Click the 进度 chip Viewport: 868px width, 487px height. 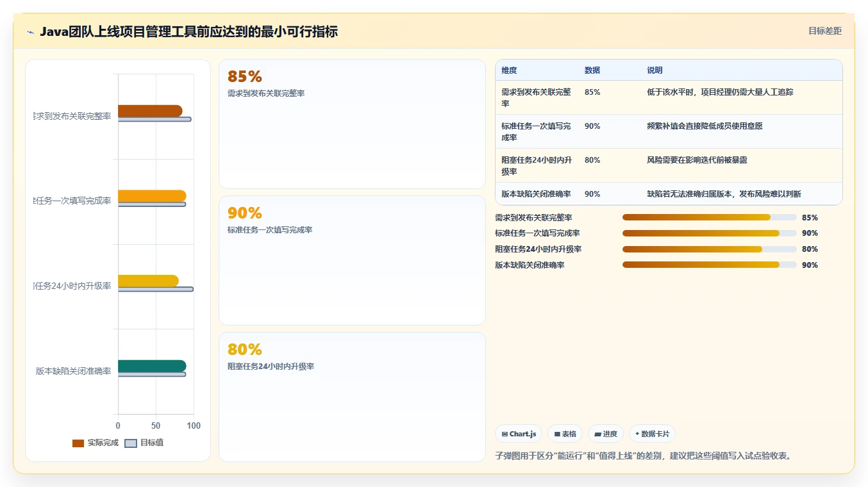pyautogui.click(x=606, y=434)
